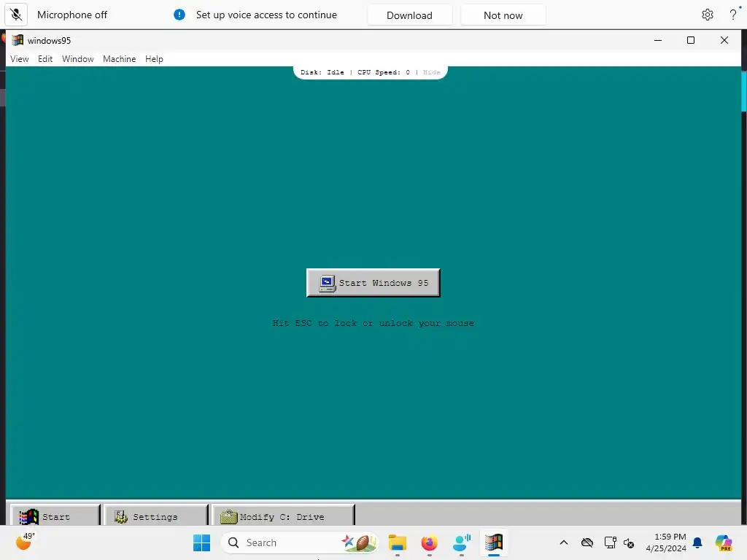Click the Start tab in bottom bar
The height and width of the screenshot is (560, 747).
[55, 515]
